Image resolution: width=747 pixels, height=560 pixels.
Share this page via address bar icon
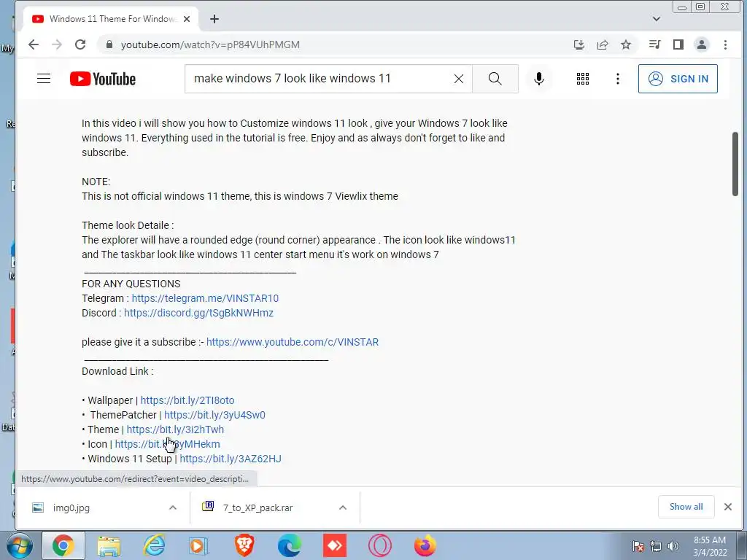pos(602,44)
